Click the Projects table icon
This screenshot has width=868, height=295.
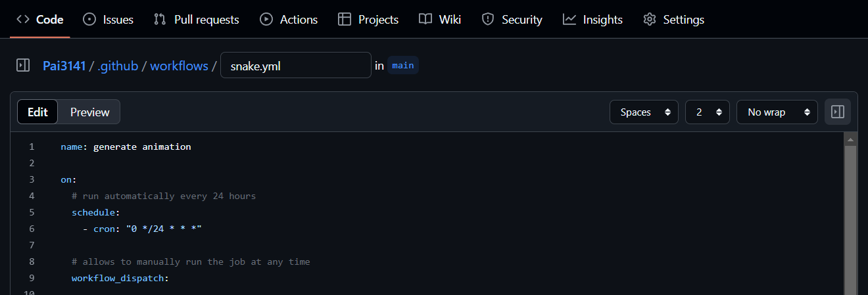point(345,20)
